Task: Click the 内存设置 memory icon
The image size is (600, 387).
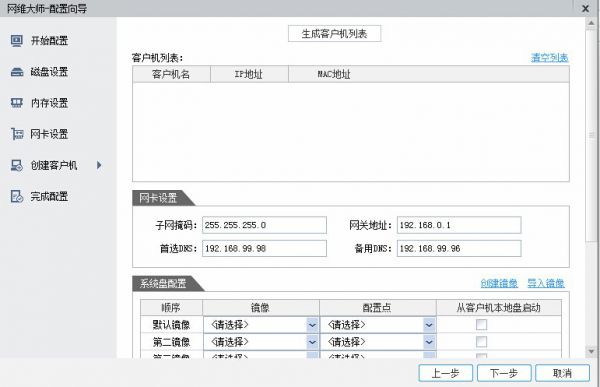Action: click(x=16, y=103)
